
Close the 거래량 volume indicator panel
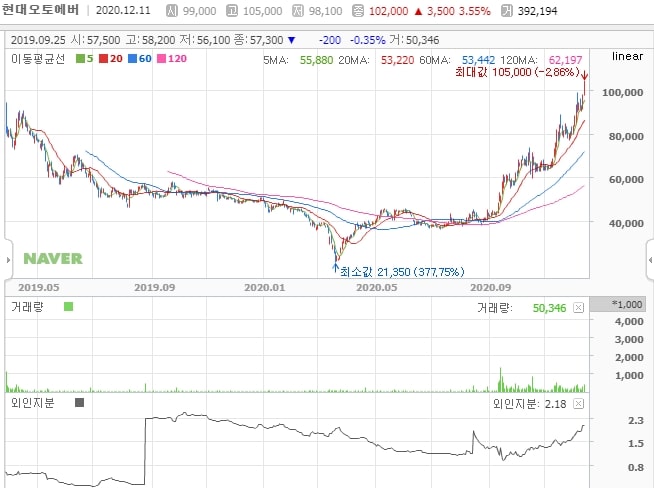(579, 308)
